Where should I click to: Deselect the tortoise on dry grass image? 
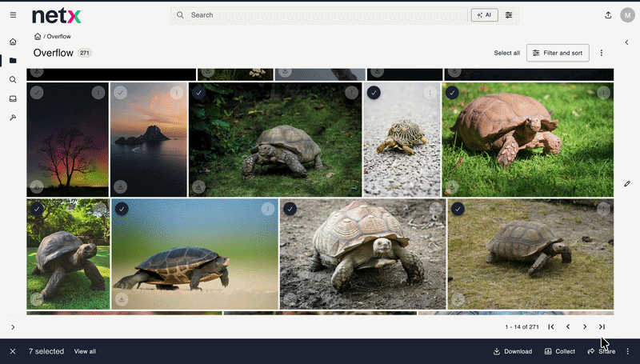point(458,209)
